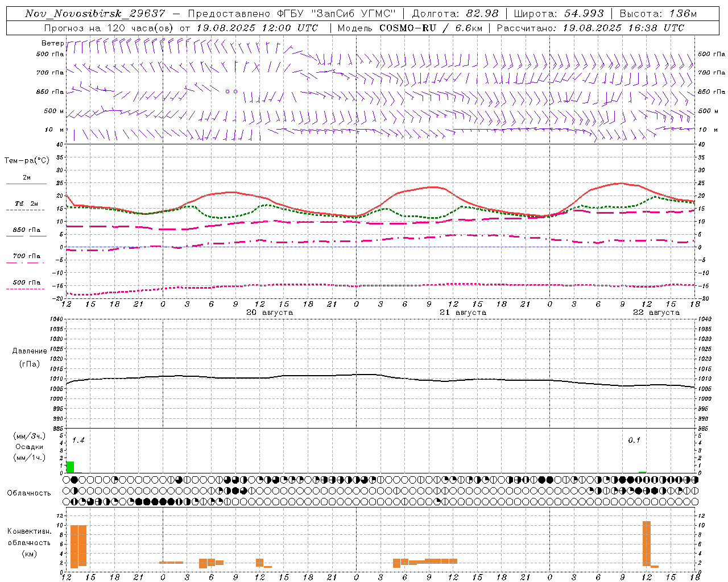Click the 0.1 precipitation amount value
Screen dimensions: 728x582
(x=634, y=440)
